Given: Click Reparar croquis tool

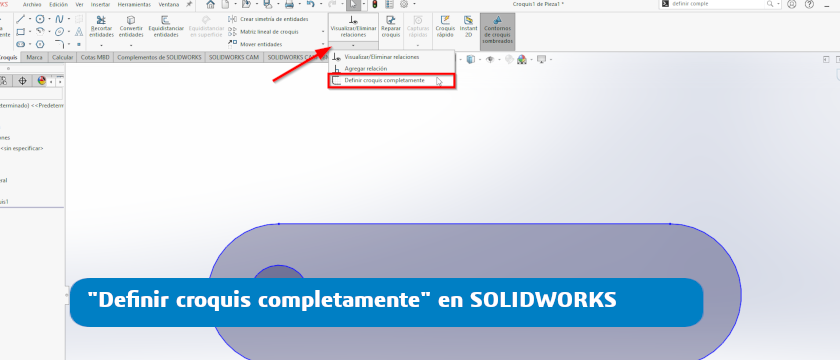Looking at the screenshot, I should point(391,27).
